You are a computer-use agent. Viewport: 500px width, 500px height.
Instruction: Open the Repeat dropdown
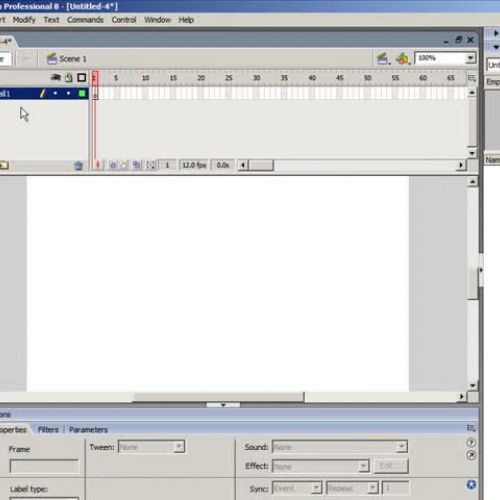[x=352, y=488]
